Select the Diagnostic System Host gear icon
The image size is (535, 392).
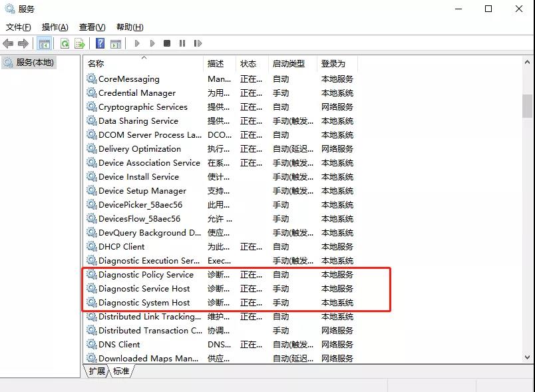(91, 303)
